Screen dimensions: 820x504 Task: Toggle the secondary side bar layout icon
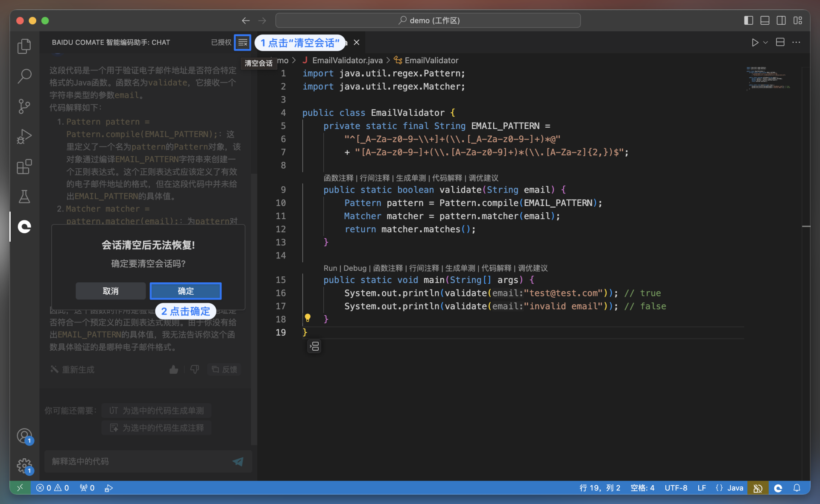[x=781, y=21]
